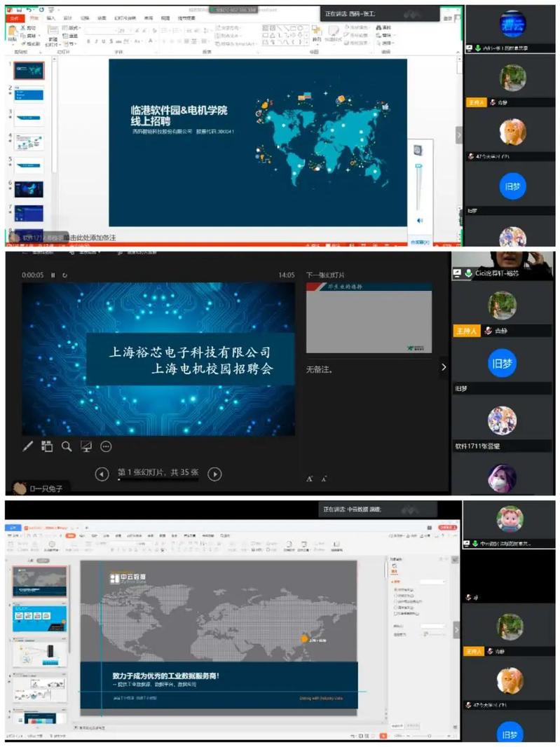This screenshot has width=560, height=747.
Task: Toggle italic formatting in PowerPoint ribbon
Action: (97, 41)
